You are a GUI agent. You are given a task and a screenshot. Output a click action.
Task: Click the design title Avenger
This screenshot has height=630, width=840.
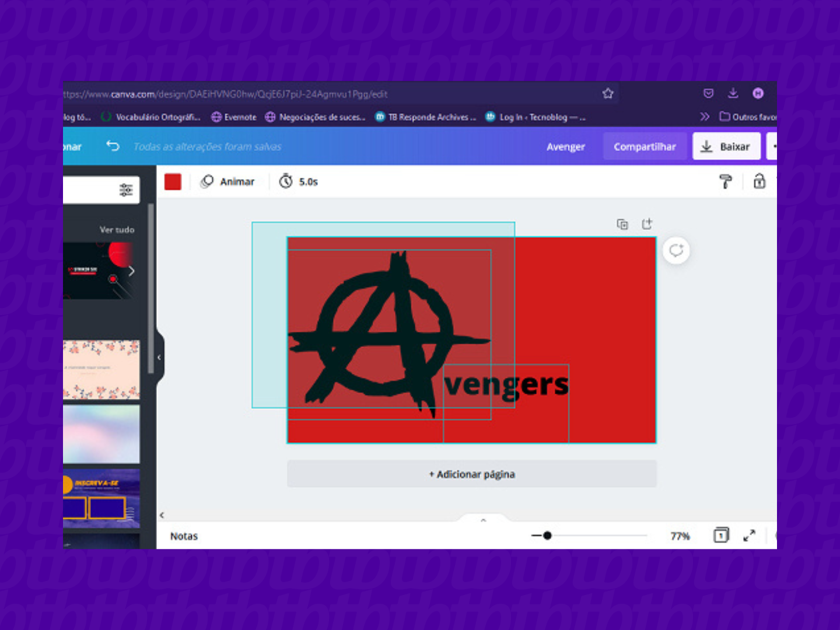tap(565, 146)
